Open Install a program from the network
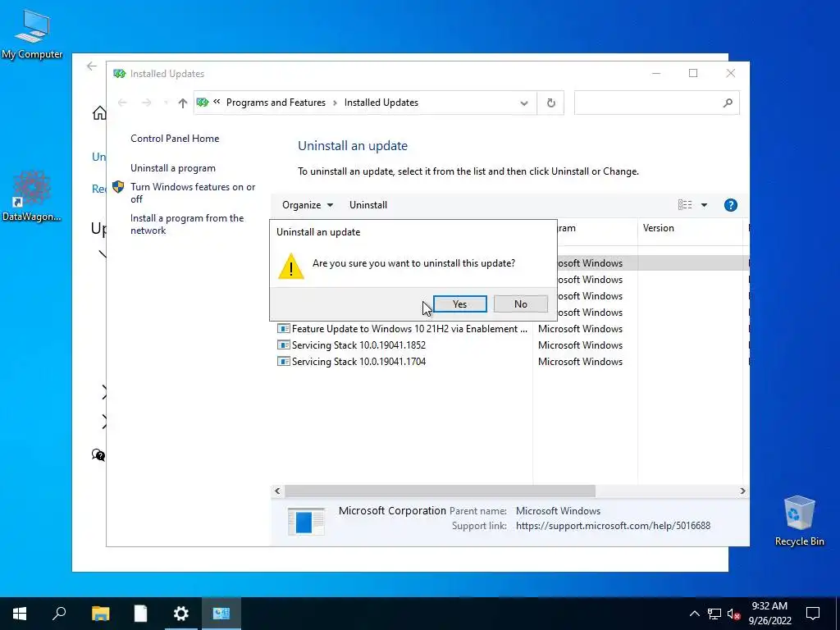 pyautogui.click(x=187, y=224)
